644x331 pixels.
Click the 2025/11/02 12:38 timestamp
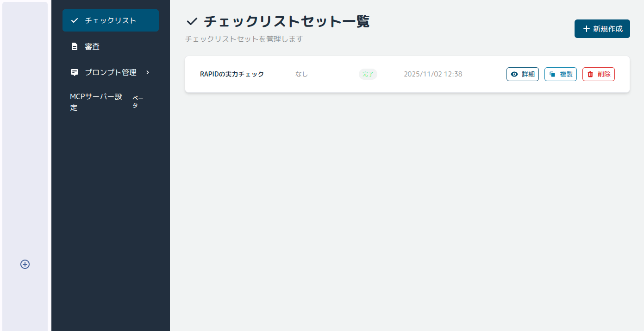[433, 74]
